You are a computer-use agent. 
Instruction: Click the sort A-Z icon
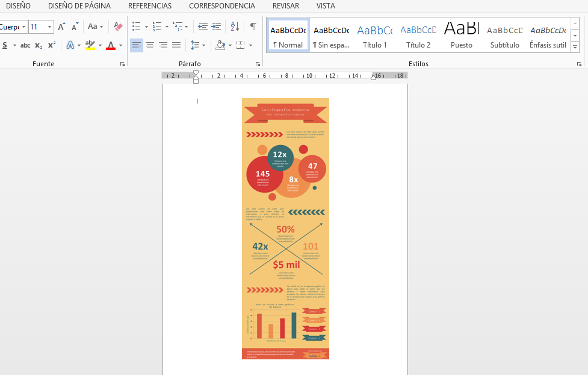click(x=235, y=26)
